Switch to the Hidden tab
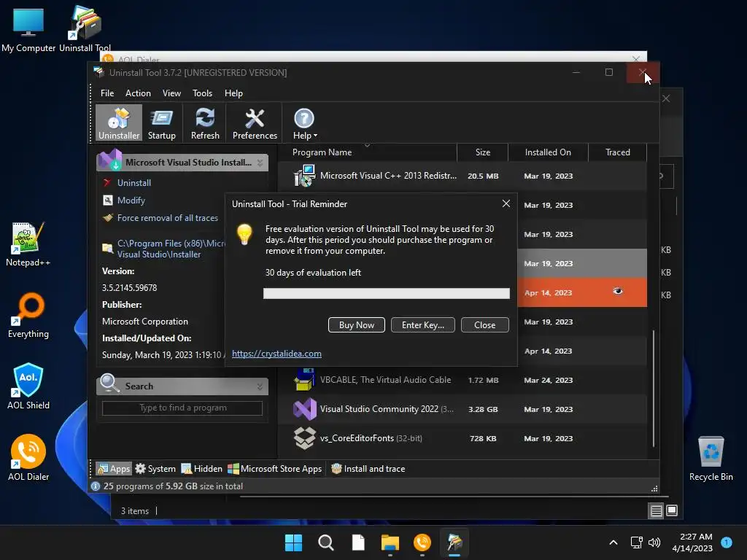Viewport: 747px width, 560px height. (201, 469)
